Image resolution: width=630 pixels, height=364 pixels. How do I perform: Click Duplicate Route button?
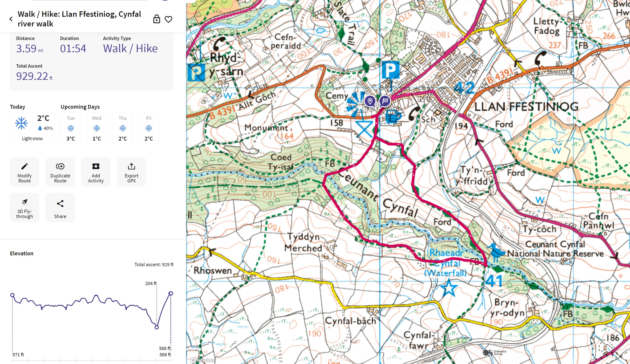(60, 172)
